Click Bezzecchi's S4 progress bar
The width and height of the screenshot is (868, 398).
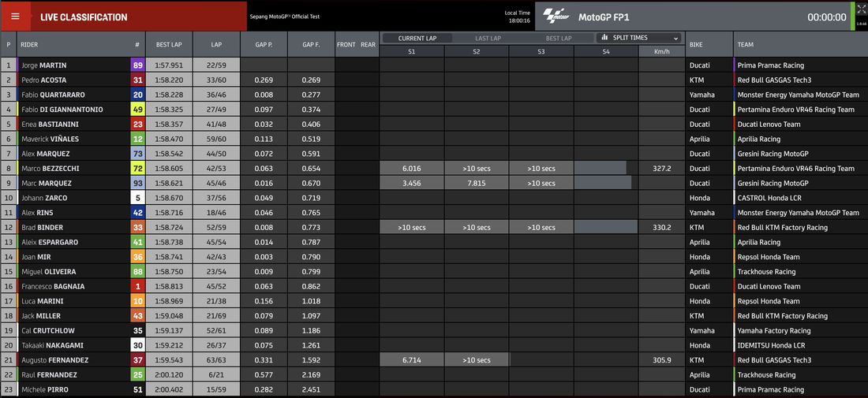[600, 168]
